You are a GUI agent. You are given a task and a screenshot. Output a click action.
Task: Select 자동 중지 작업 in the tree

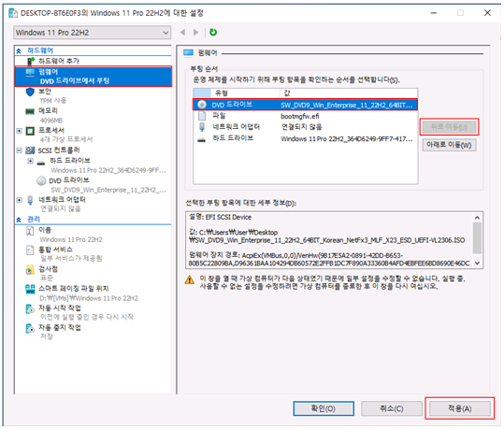[60, 328]
